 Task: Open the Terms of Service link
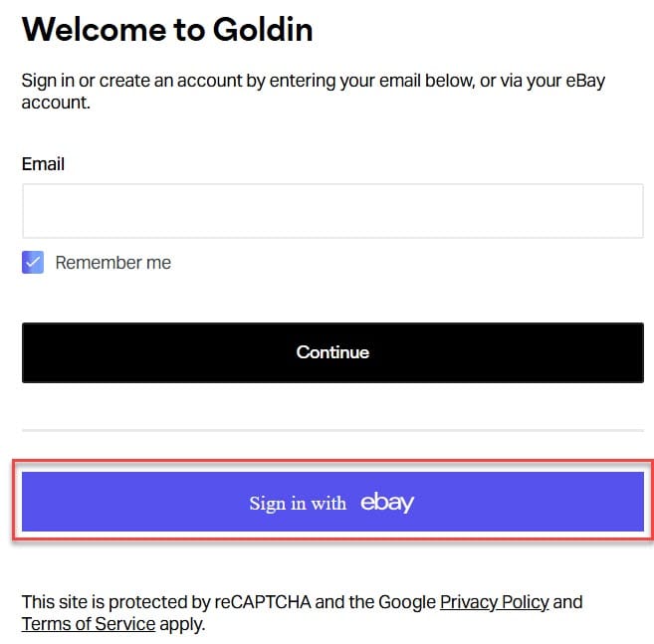[89, 624]
